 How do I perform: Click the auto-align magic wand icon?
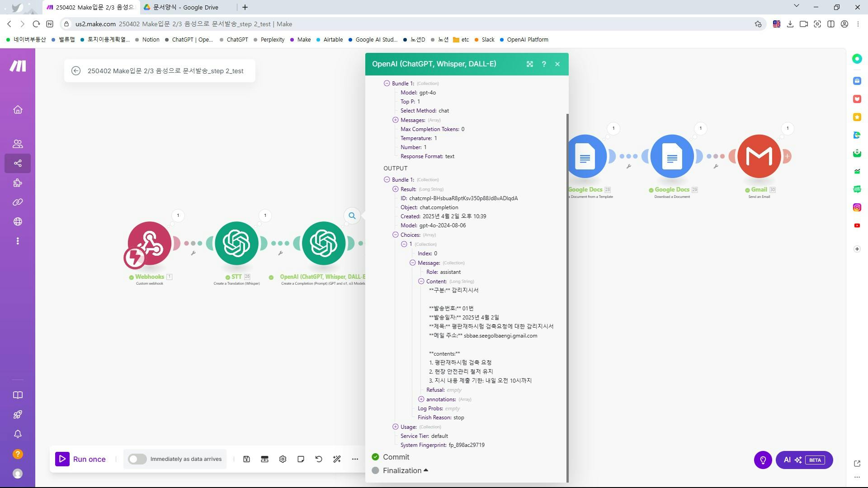(337, 459)
